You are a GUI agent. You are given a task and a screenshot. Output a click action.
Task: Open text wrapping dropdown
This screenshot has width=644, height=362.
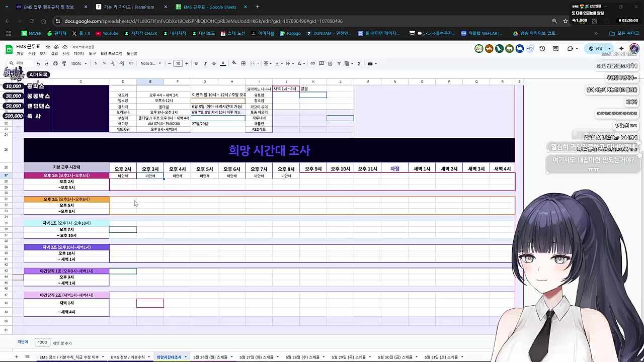pos(289,64)
